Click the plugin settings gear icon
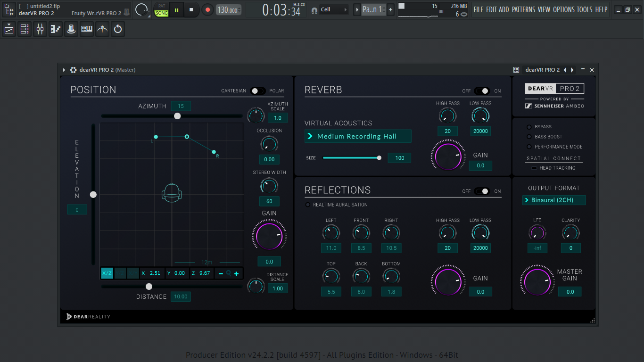 [73, 70]
